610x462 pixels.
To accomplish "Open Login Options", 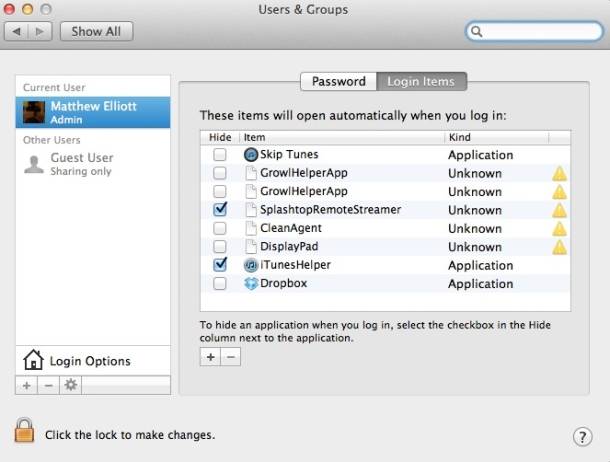I will tap(93, 360).
